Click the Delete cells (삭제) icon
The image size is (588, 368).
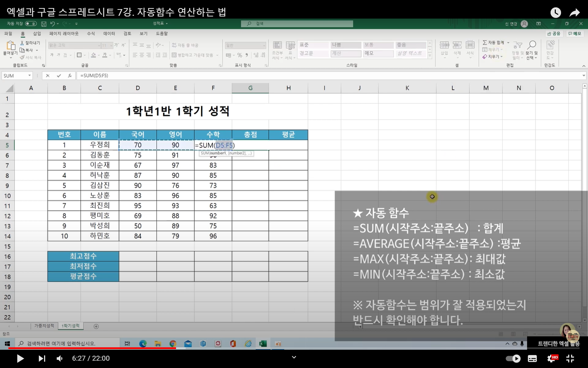[457, 45]
